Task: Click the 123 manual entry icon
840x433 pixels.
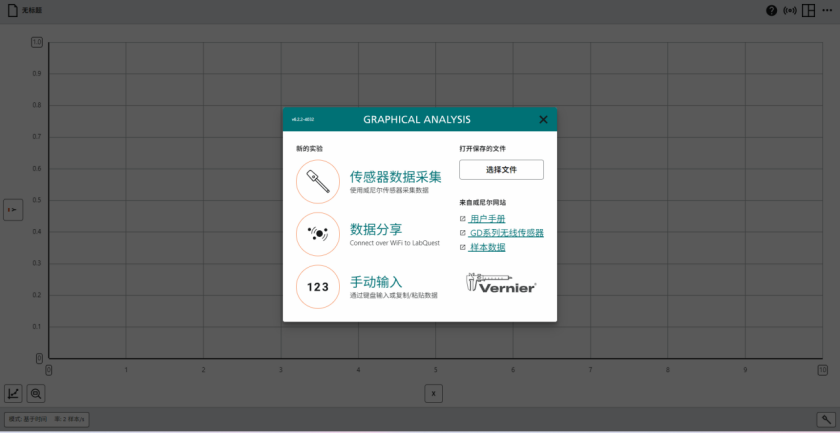Action: coord(318,287)
